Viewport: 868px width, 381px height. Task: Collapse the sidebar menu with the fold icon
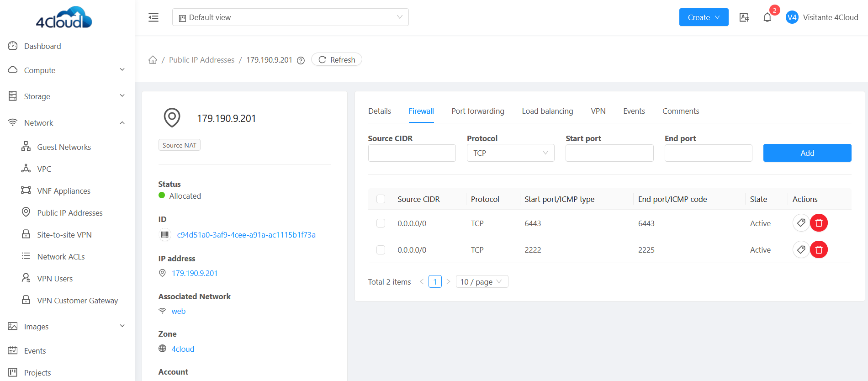coord(153,17)
